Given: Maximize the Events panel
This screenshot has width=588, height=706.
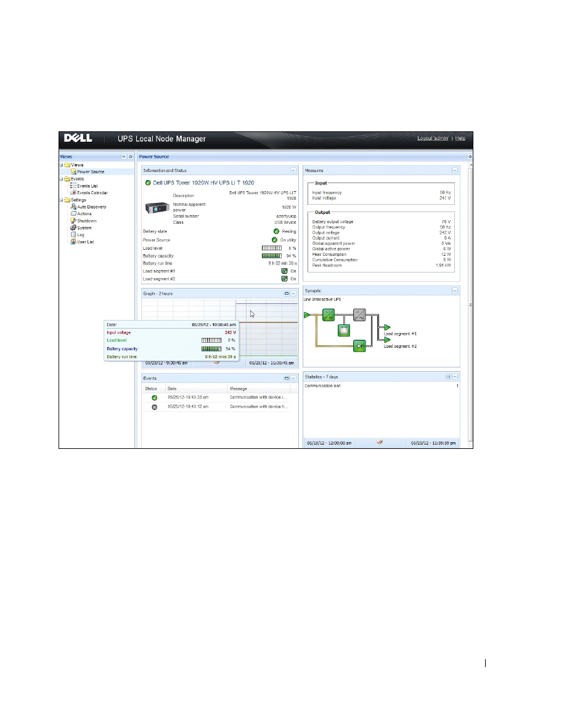Looking at the screenshot, I should click(x=287, y=378).
